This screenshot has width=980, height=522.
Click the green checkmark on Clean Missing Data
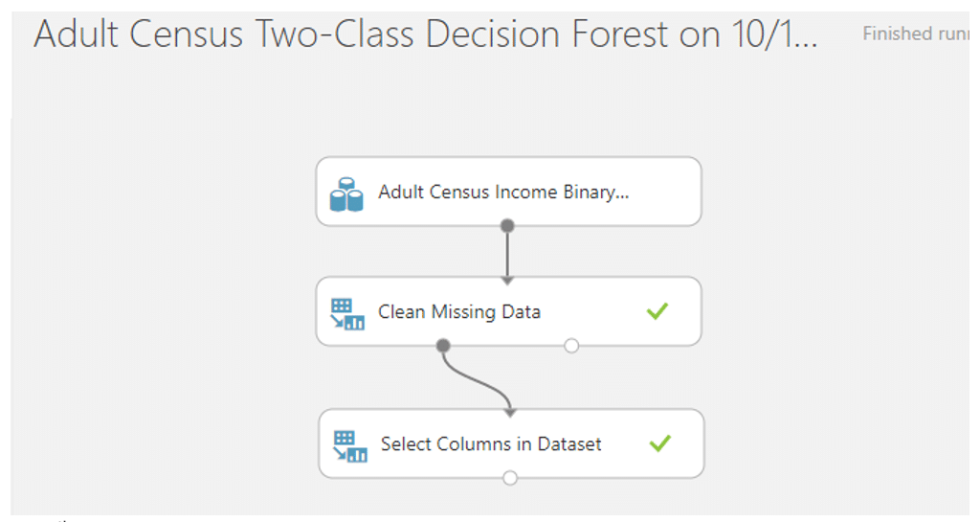657,310
